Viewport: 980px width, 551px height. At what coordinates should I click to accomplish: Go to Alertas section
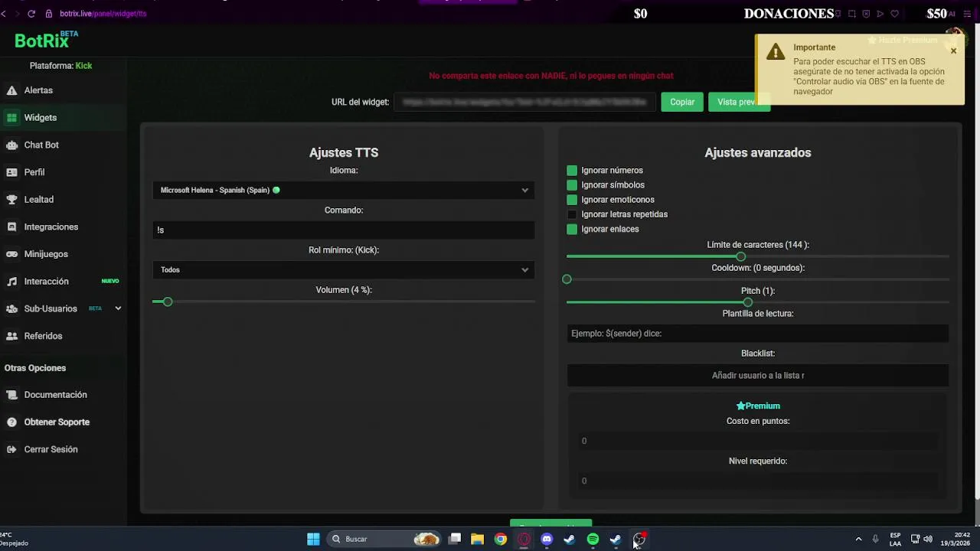pyautogui.click(x=38, y=90)
